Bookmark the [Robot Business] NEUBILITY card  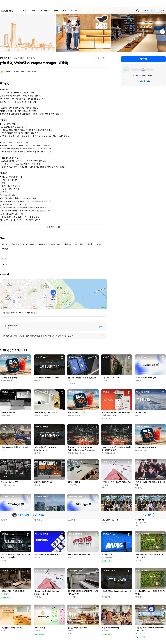(x=28, y=534)
